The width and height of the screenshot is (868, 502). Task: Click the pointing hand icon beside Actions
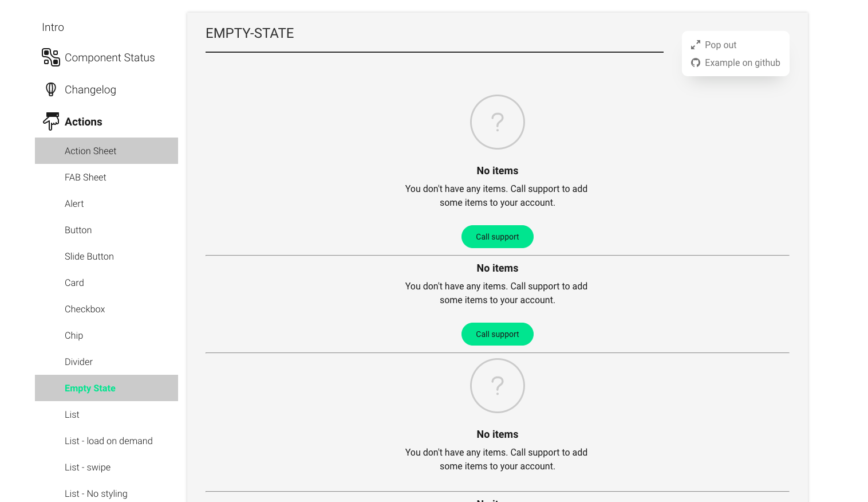click(50, 121)
